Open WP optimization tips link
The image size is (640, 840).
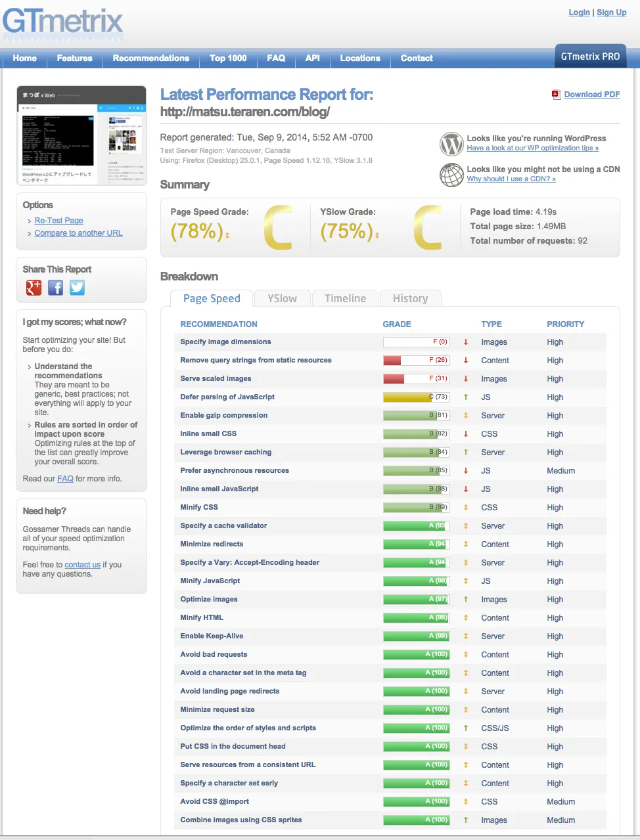point(532,148)
